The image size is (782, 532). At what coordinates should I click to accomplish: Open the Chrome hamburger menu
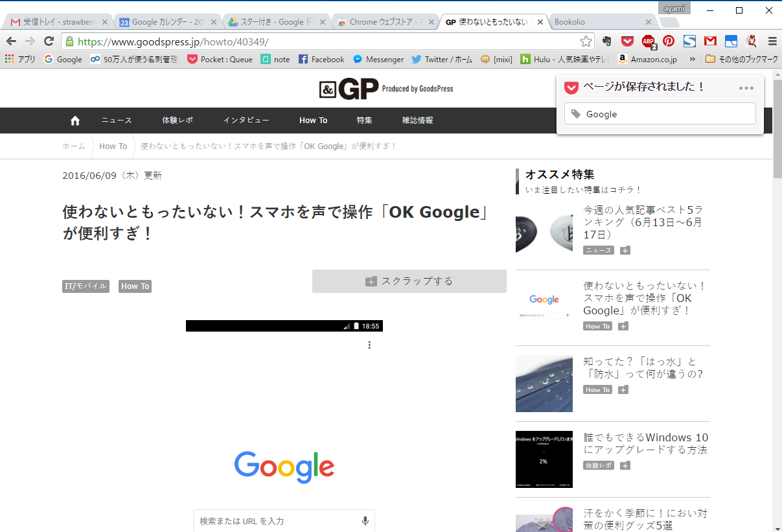772,41
